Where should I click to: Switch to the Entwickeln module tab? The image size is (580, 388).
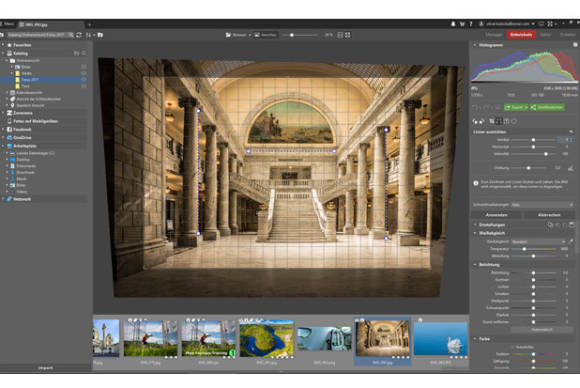click(521, 34)
